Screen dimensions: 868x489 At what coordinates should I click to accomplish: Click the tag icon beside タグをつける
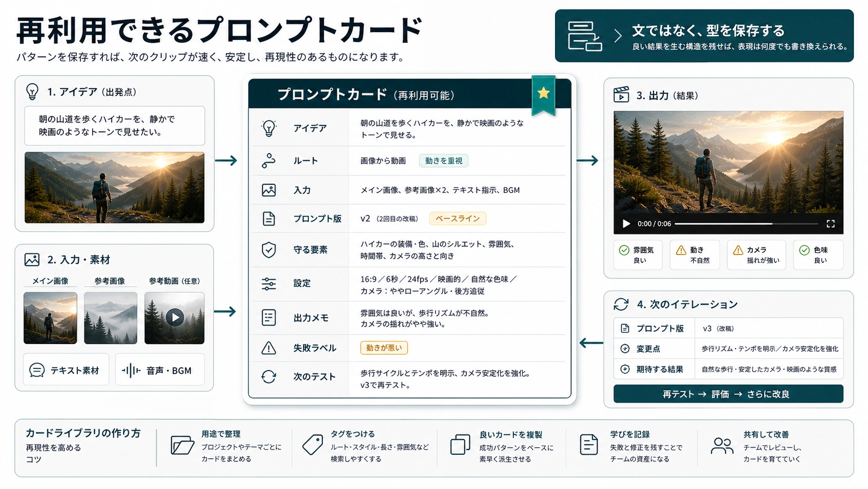[x=313, y=445]
